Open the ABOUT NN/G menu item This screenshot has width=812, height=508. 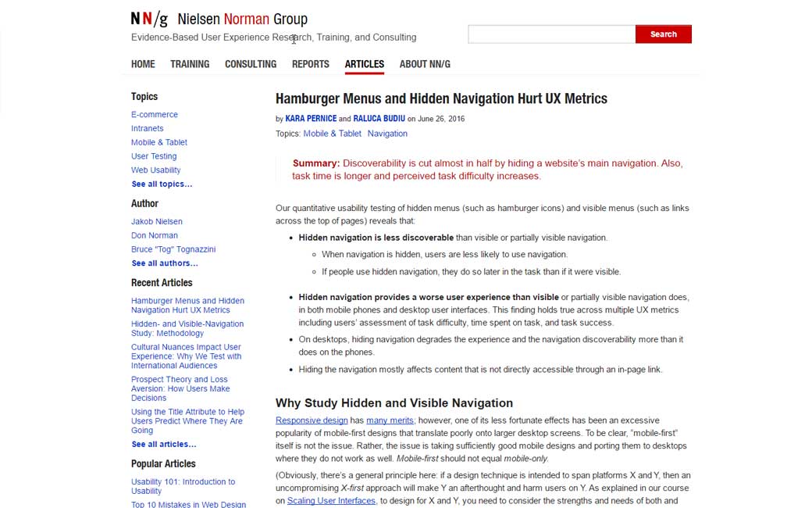pyautogui.click(x=425, y=64)
